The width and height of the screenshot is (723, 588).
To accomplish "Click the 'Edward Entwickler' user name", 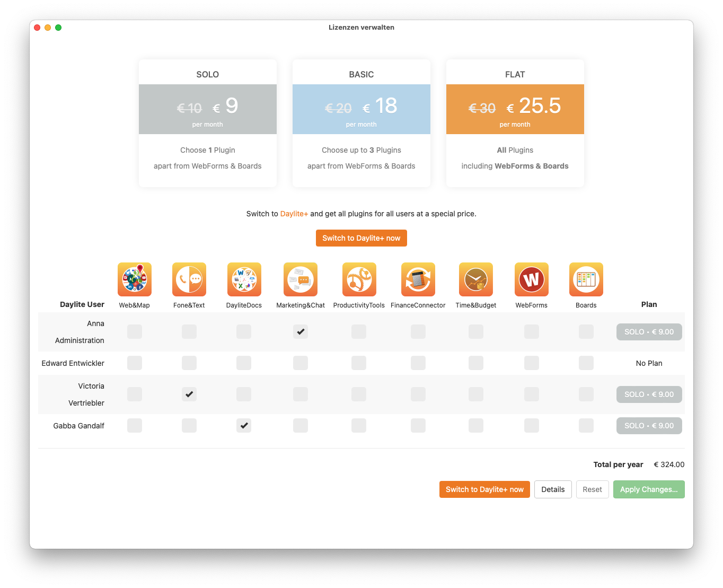I will (x=73, y=363).
